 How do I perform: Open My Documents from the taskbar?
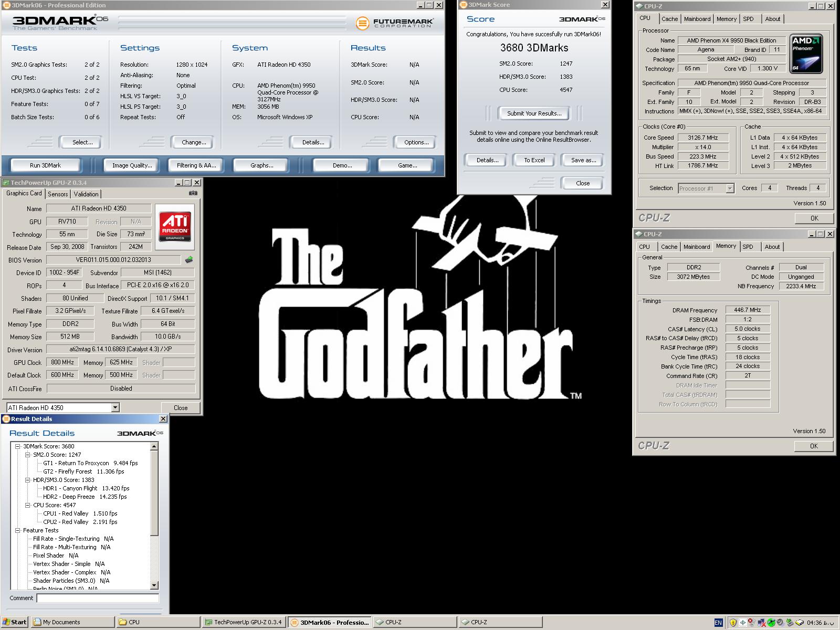click(x=72, y=622)
